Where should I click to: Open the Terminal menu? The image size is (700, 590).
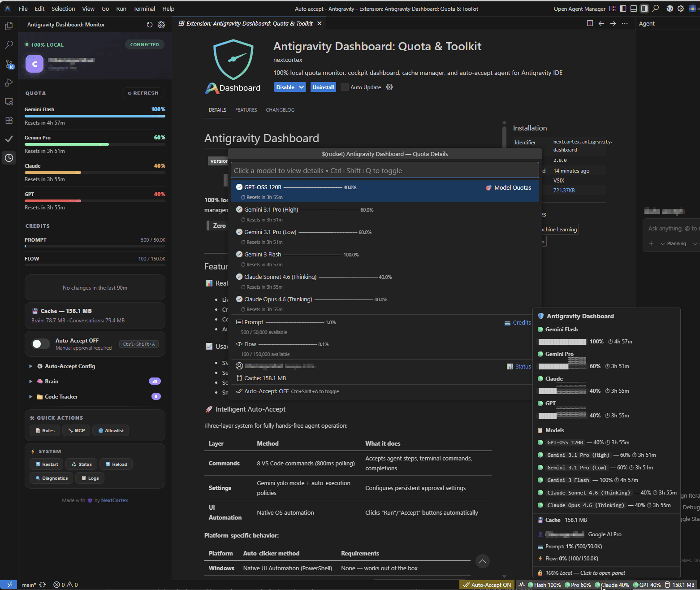(144, 9)
